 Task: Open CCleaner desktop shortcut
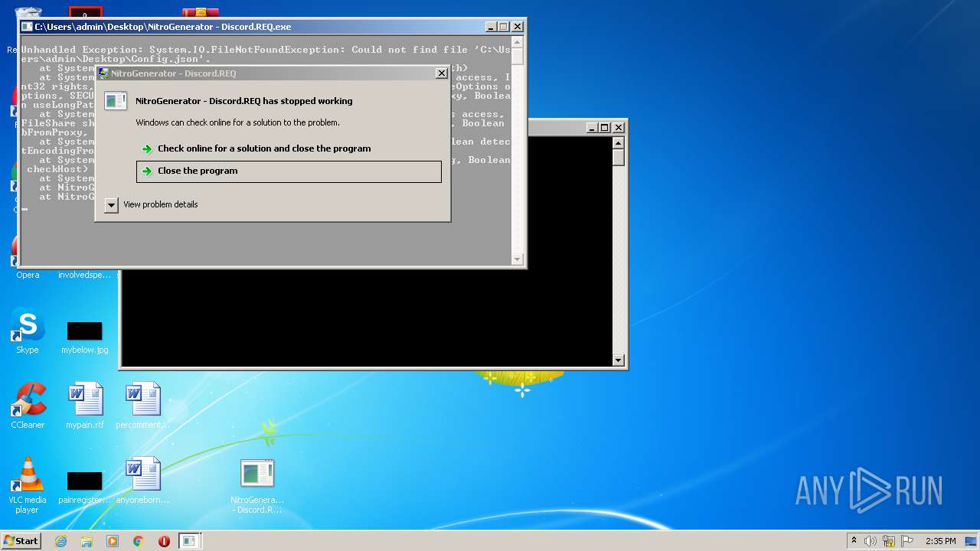[x=28, y=406]
